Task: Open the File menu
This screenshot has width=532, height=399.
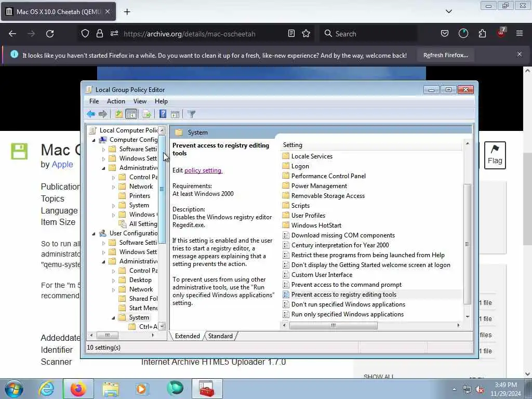Action: click(94, 101)
